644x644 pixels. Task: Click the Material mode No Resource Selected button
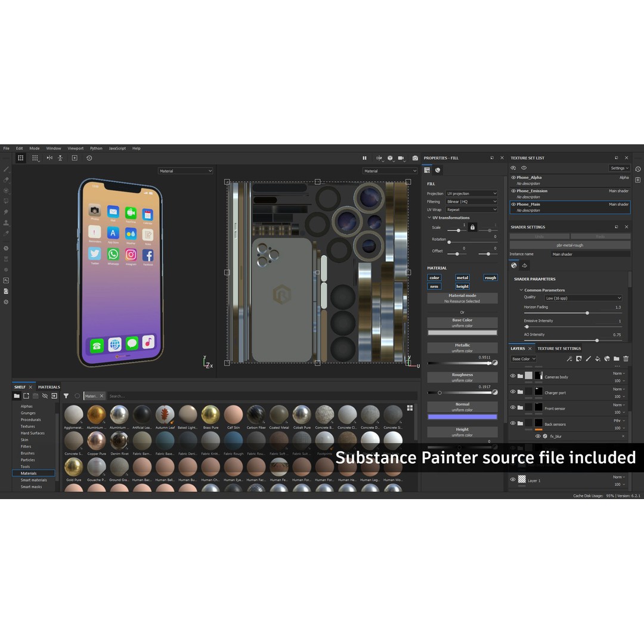pos(463,298)
